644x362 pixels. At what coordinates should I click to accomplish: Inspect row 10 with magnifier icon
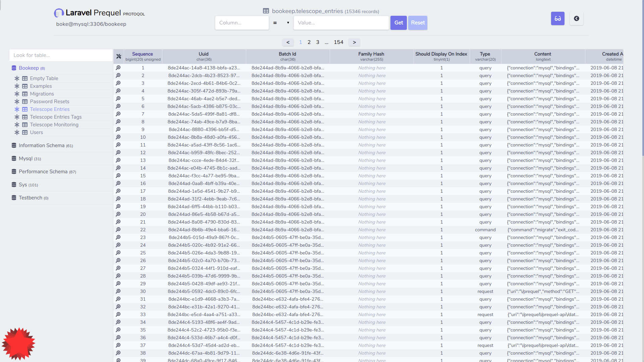(118, 137)
